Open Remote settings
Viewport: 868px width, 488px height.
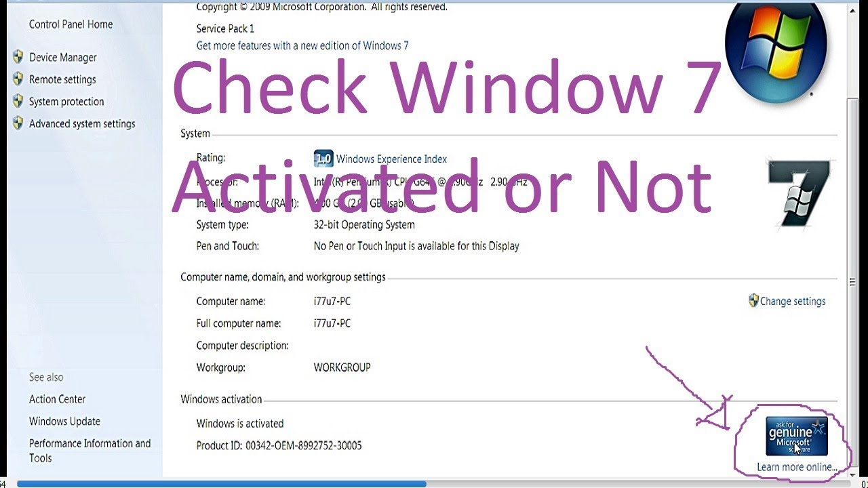[x=62, y=79]
